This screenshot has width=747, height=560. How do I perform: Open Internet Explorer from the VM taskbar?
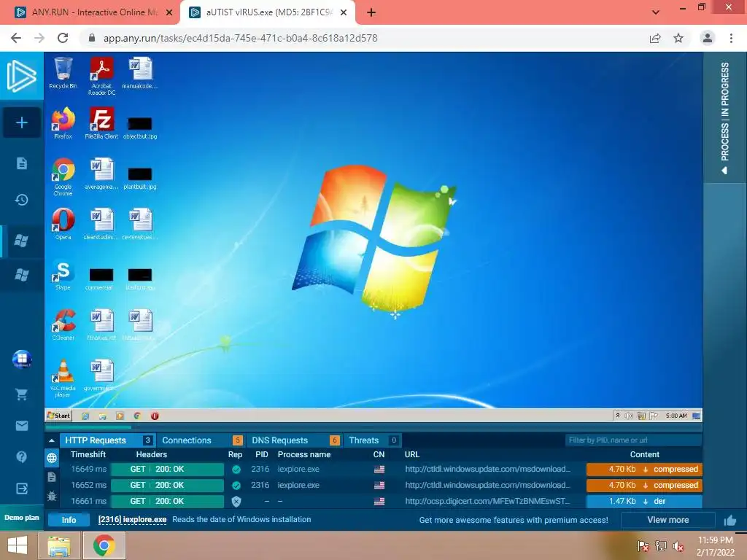point(85,416)
